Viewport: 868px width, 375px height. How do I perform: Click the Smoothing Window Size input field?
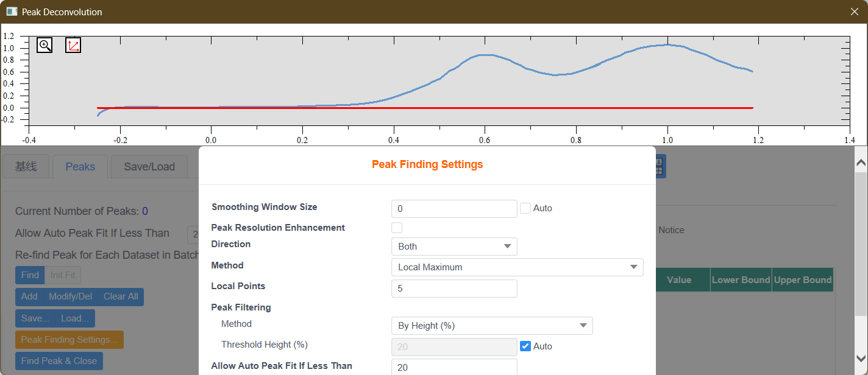454,209
